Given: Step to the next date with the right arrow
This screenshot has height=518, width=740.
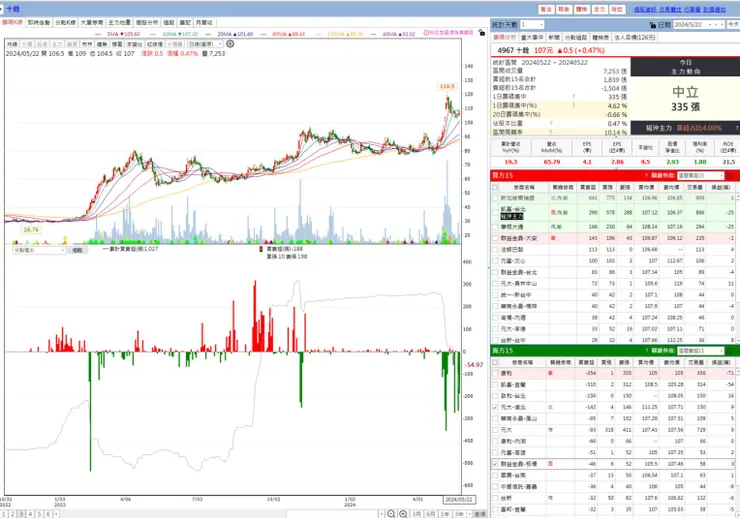Looking at the screenshot, I should click(722, 25).
